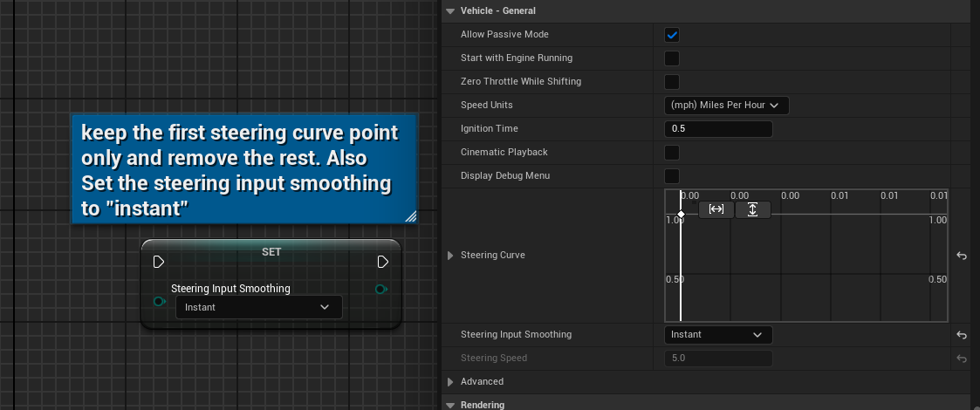Open Steering Input Smoothing dropdown in details panel
The width and height of the screenshot is (980, 410).
[718, 335]
